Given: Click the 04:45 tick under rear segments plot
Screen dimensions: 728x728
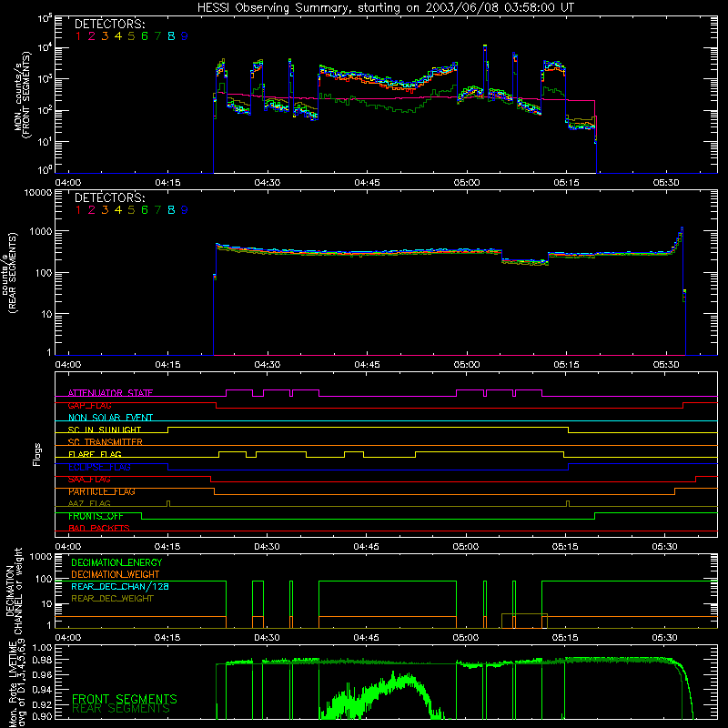Looking at the screenshot, I should 367,365.
